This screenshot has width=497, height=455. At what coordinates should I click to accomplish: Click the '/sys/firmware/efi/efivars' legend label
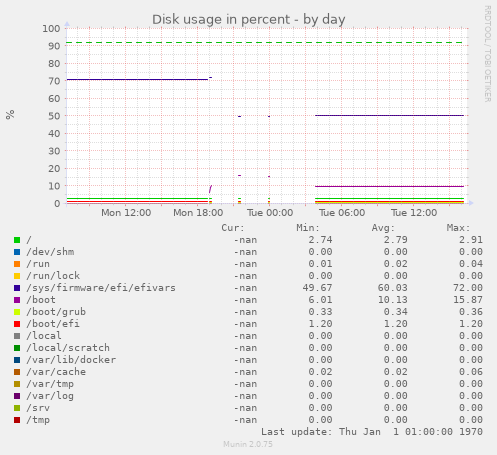coord(101,288)
